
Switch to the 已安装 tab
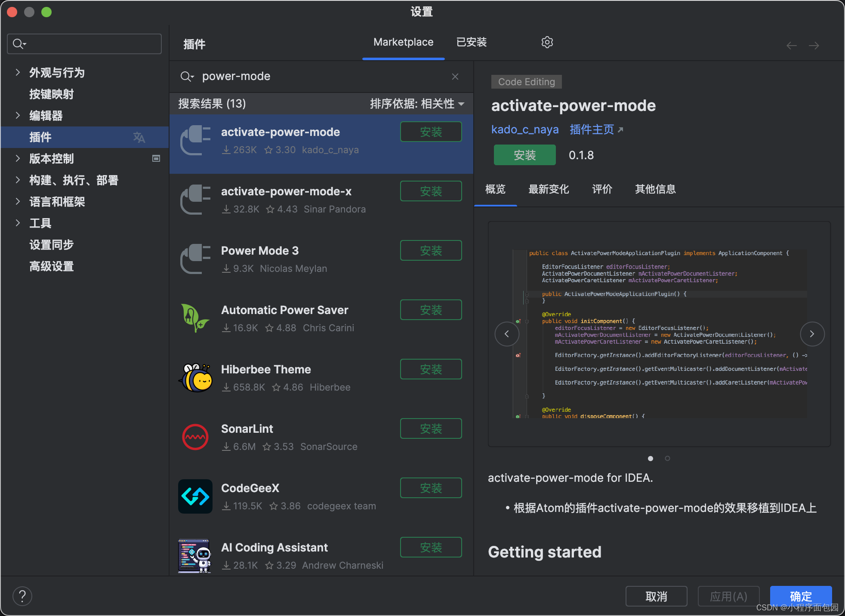471,42
